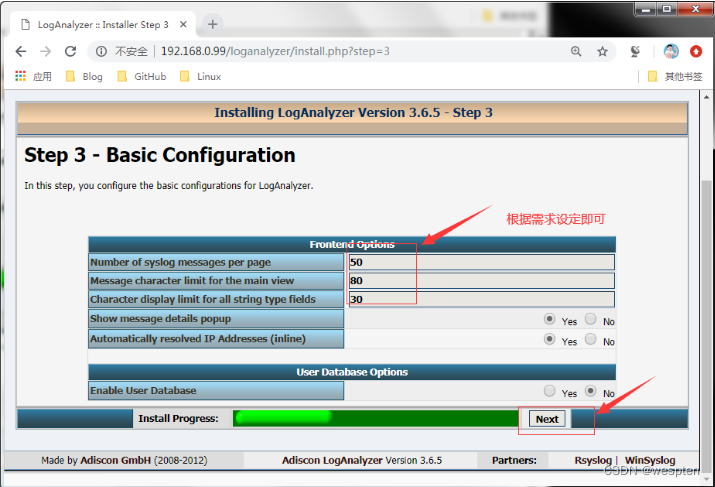The height and width of the screenshot is (487, 715).
Task: Open the Adiscon LogAnalyzer footer link
Action: (x=332, y=460)
